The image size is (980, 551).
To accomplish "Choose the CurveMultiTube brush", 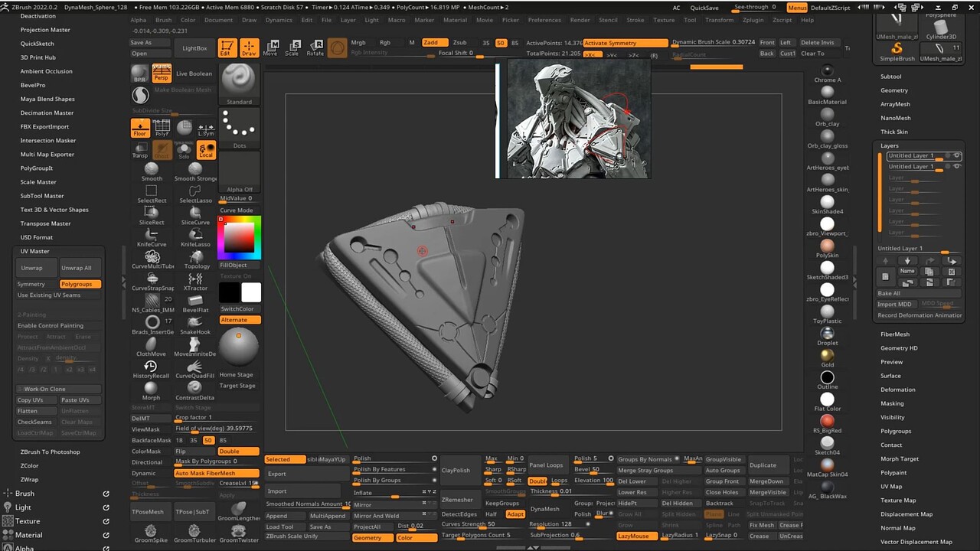I will pos(152,259).
